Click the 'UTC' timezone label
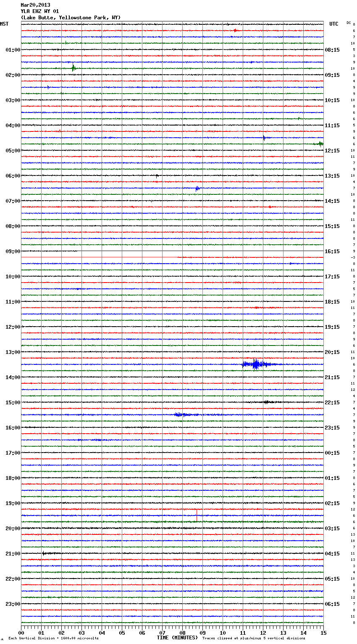 tap(334, 24)
